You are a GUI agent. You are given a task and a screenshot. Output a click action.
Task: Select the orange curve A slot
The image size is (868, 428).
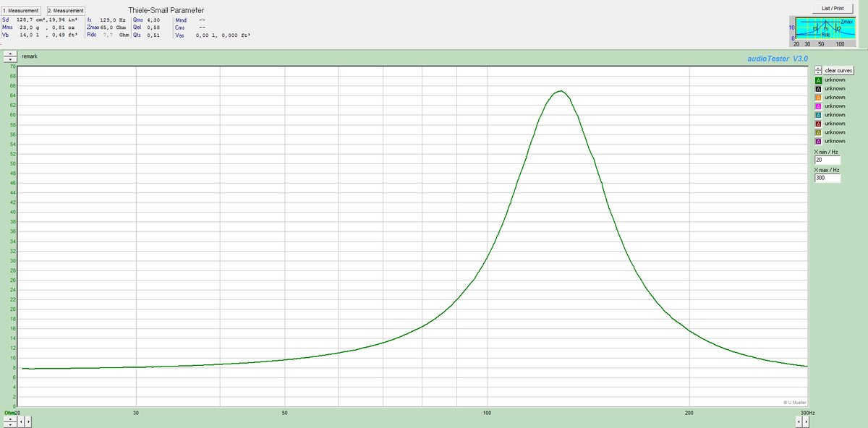pos(818,97)
